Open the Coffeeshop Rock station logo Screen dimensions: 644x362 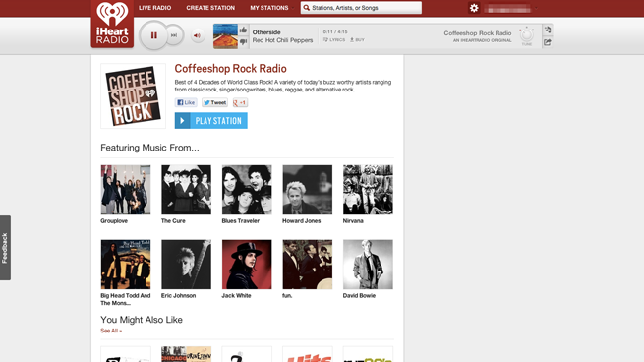(133, 95)
